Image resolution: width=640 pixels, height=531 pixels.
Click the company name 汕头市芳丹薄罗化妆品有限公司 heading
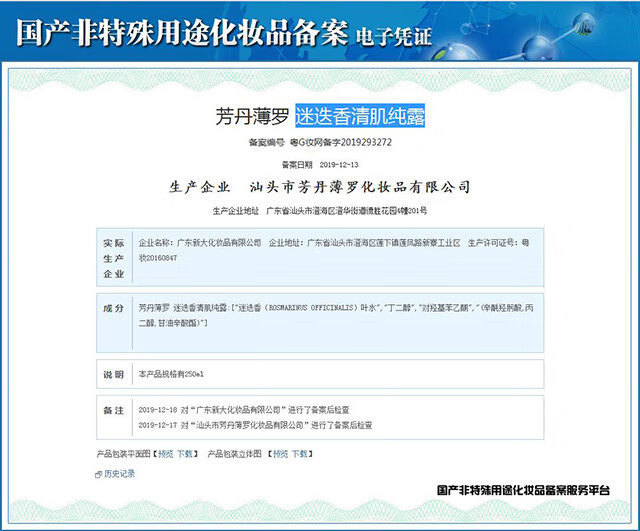pyautogui.click(x=360, y=187)
